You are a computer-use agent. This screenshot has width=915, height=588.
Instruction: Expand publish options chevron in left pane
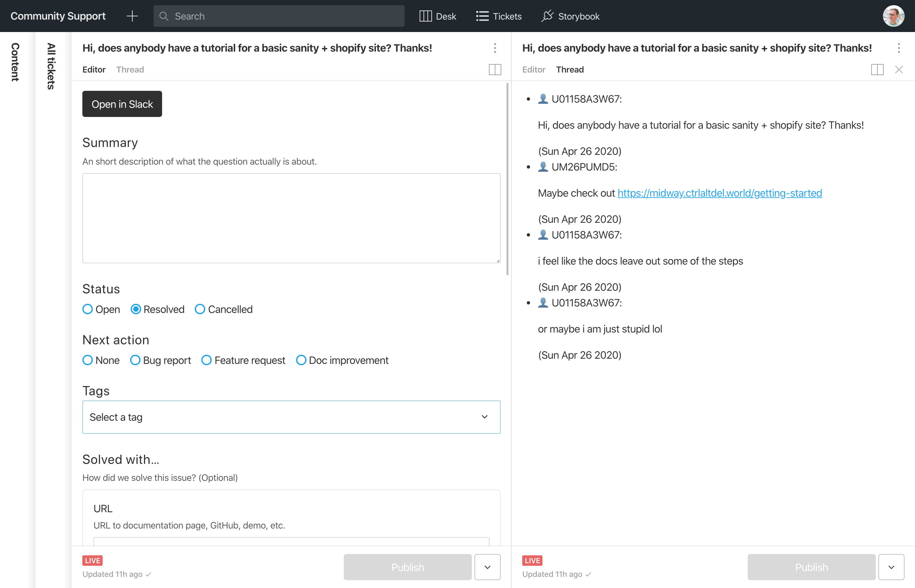tap(487, 567)
